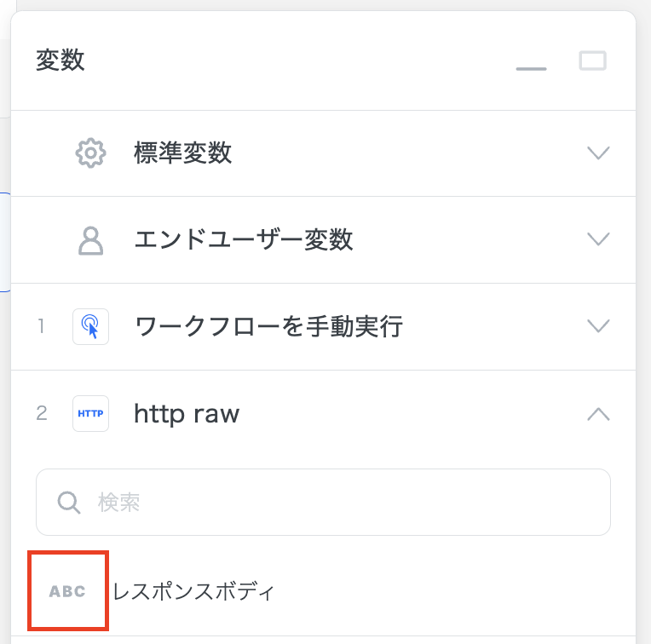Select the レスポンスボディ variable

[x=194, y=591]
